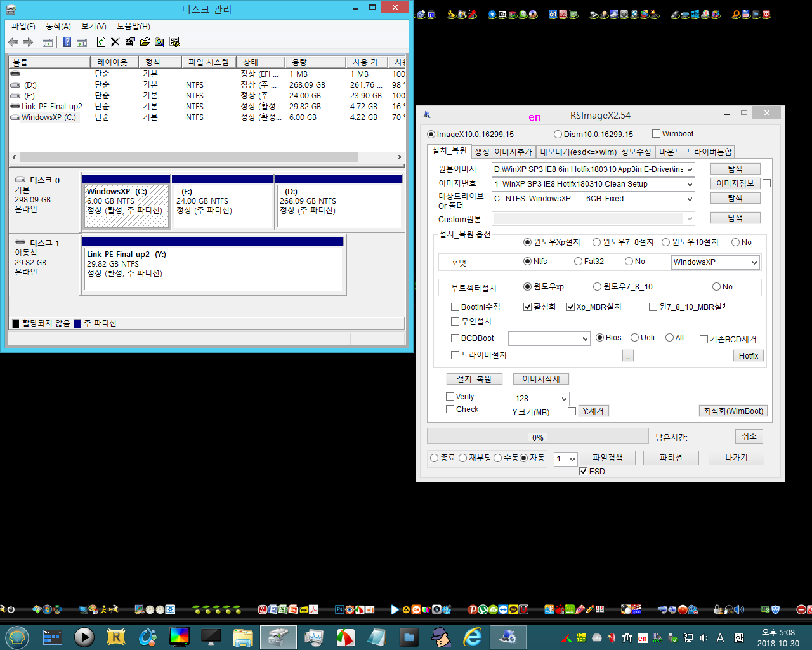Open the 보기(V) menu
The image size is (812, 650).
tap(94, 26)
